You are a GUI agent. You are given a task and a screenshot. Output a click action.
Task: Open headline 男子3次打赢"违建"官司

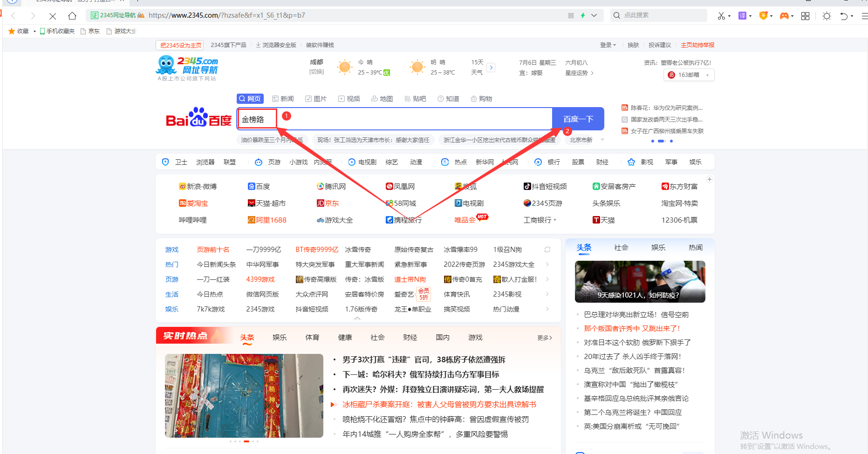(x=424, y=359)
